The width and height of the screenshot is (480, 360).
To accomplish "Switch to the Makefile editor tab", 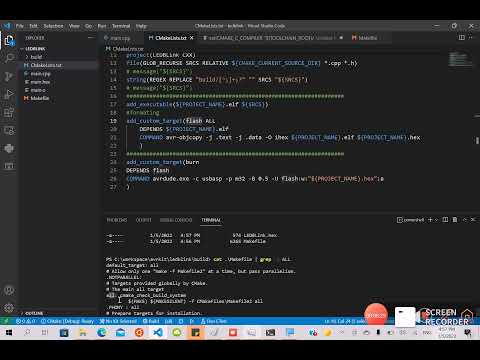I will pyautogui.click(x=367, y=38).
